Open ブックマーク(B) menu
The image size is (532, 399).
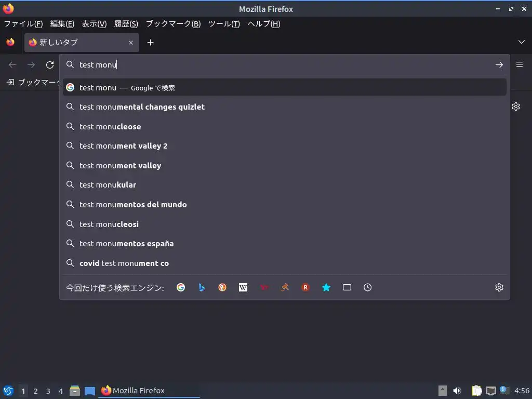click(x=173, y=24)
